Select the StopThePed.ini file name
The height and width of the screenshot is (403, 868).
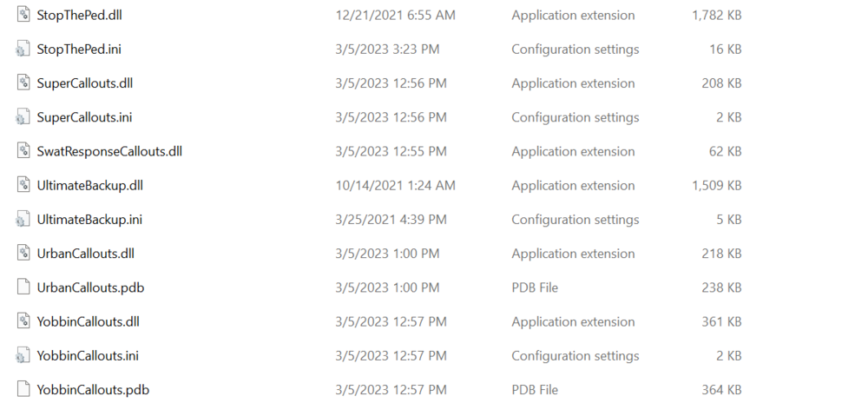79,50
